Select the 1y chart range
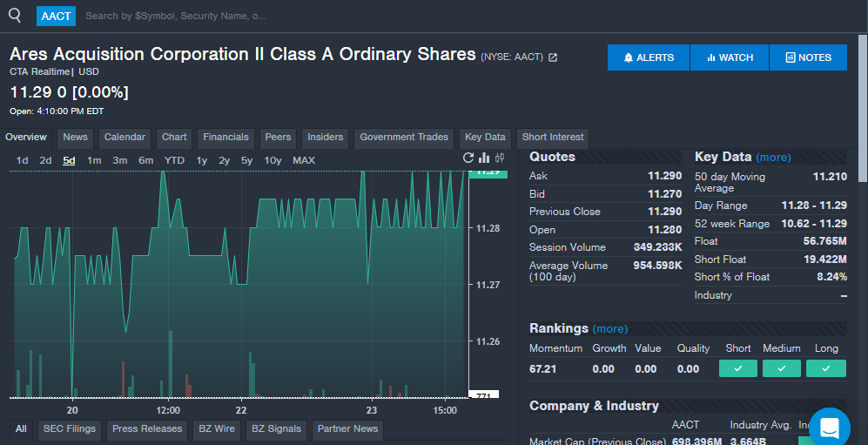Viewport: 868px width, 445px height. [201, 160]
